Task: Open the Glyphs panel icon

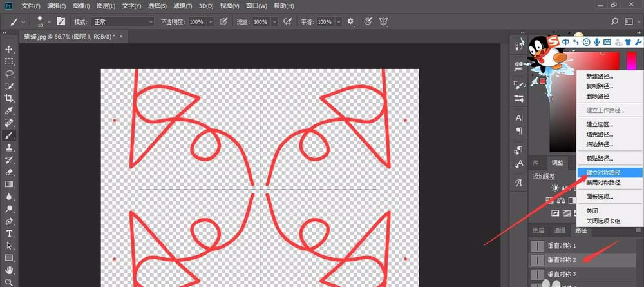Action: point(518,183)
